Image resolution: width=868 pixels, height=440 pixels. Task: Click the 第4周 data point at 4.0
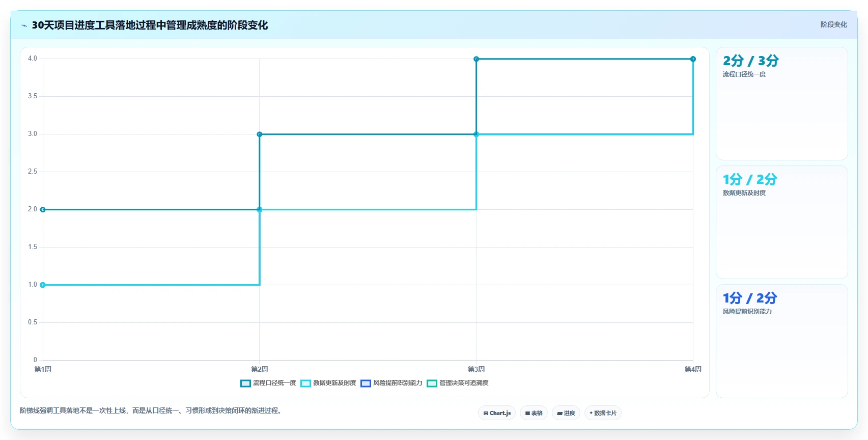click(693, 59)
